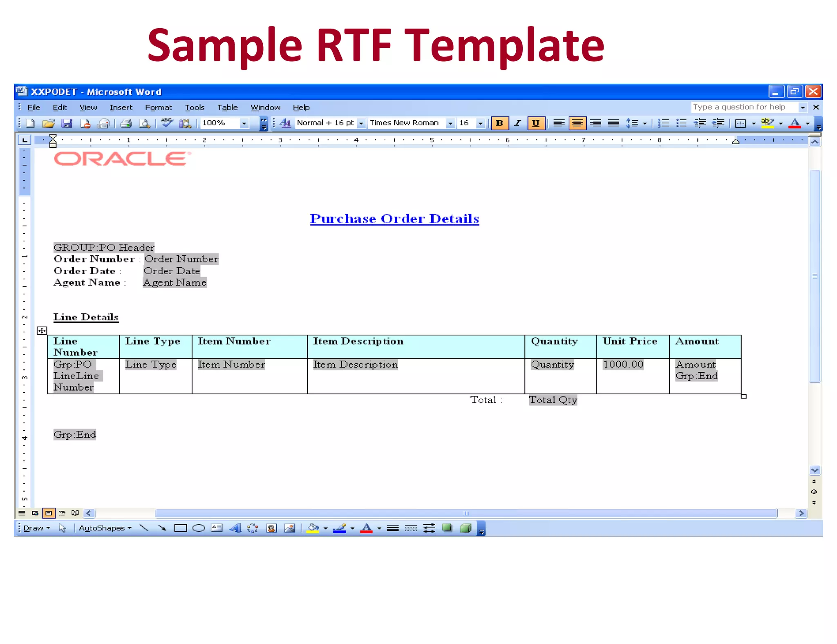Run Spelling and Grammar check
837x644 pixels.
coord(166,123)
